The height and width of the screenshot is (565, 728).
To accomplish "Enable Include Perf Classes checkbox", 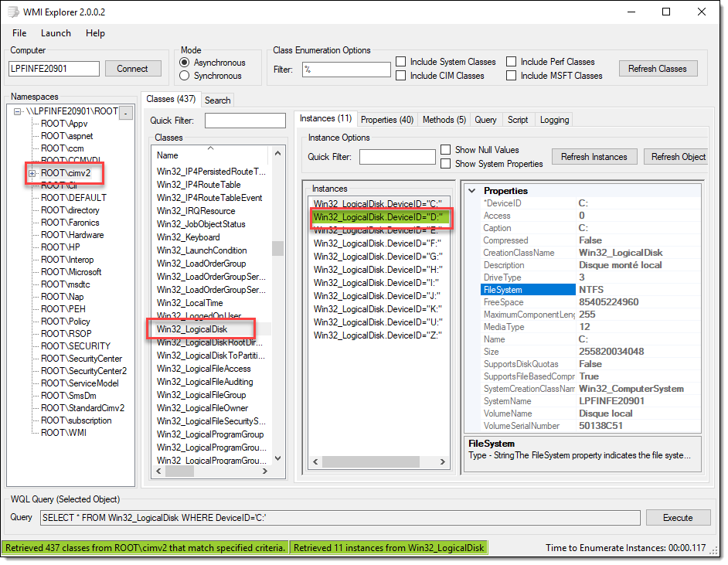I will (x=511, y=61).
